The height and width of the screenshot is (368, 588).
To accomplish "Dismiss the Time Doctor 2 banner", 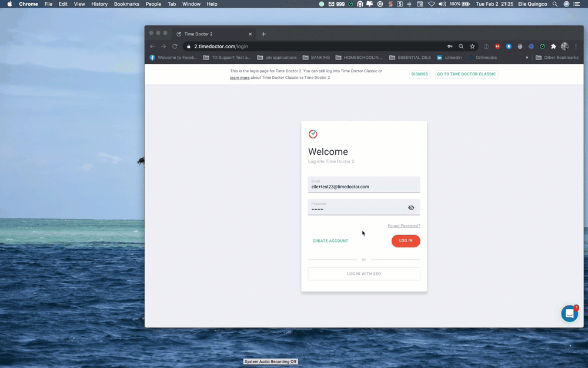I will click(420, 74).
